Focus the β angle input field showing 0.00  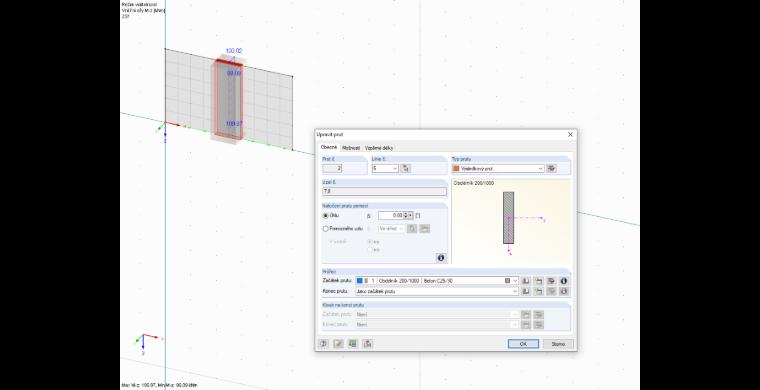[391, 215]
